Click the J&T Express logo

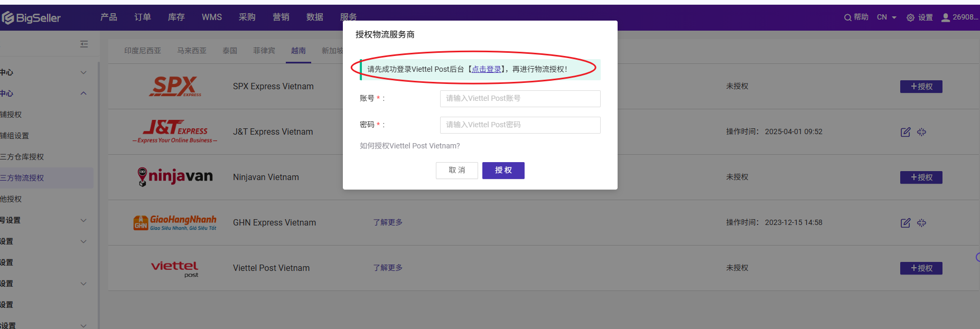click(x=175, y=131)
